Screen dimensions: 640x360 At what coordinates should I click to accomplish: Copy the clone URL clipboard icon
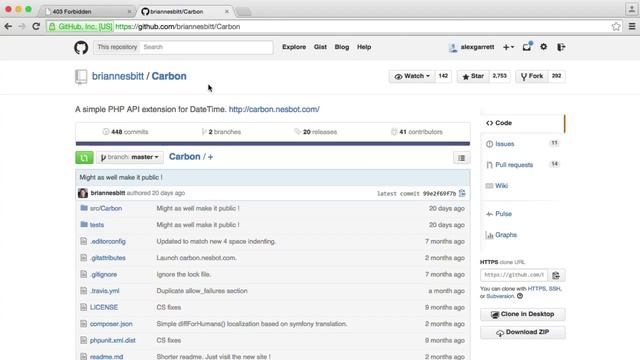556,276
